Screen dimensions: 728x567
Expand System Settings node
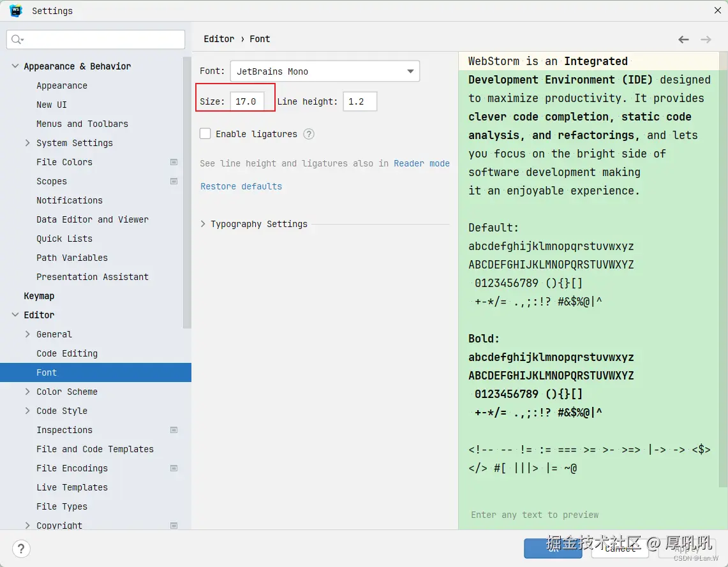pyautogui.click(x=27, y=143)
